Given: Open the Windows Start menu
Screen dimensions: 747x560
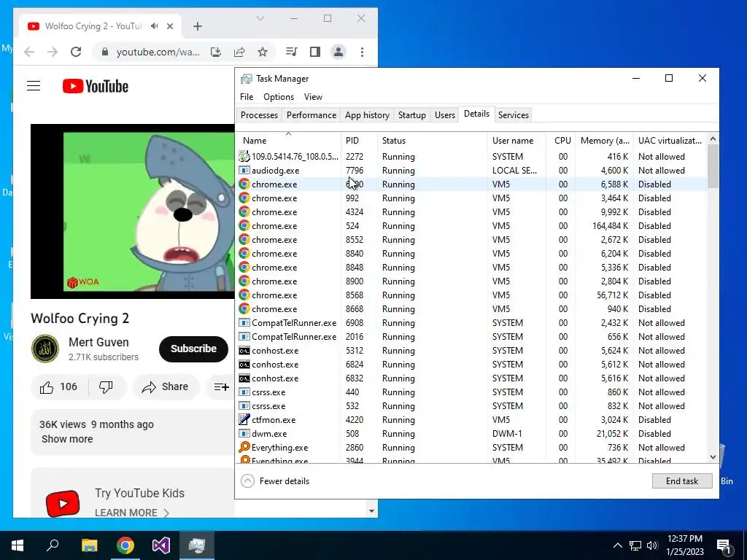Looking at the screenshot, I should pos(18,545).
